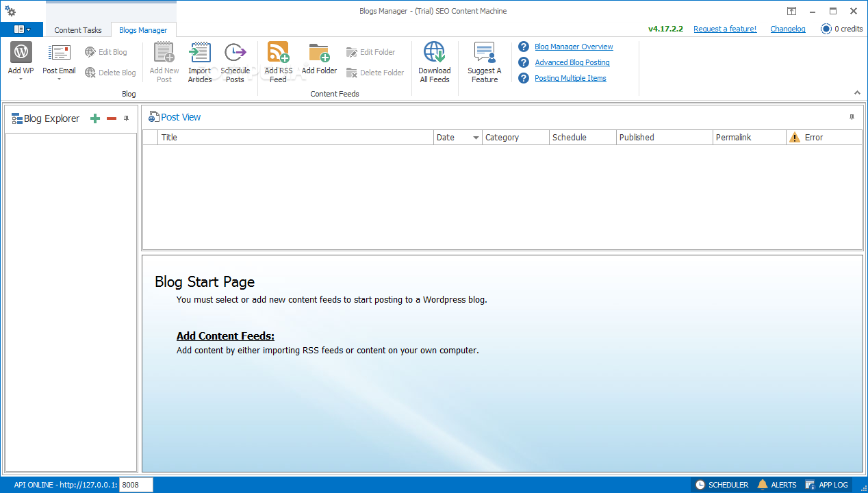Click the Add WP WordPress icon
868x493 pixels.
[x=21, y=52]
